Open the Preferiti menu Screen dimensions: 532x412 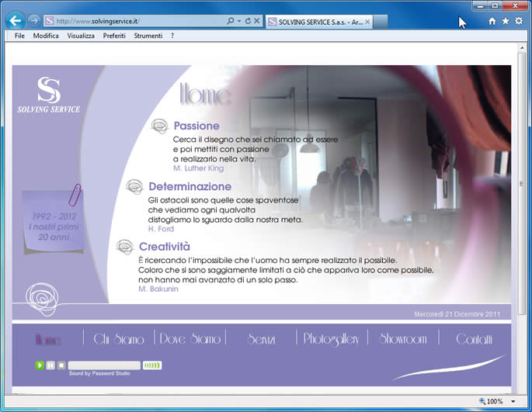click(114, 36)
